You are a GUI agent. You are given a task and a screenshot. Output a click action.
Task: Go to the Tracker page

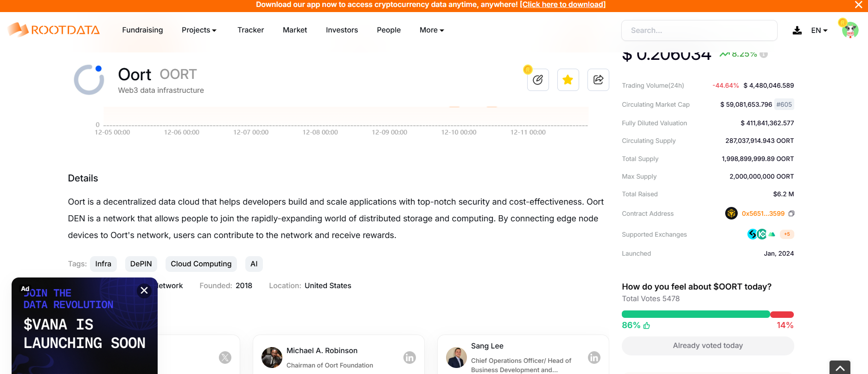click(251, 30)
